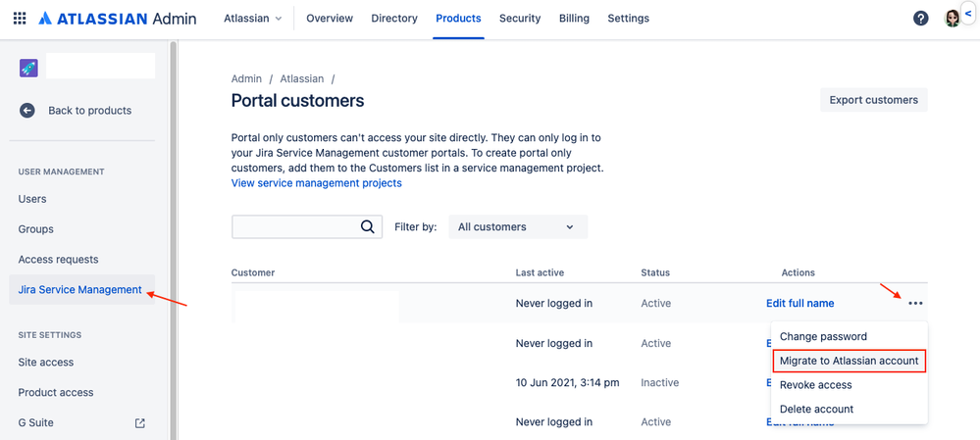Switch to the Overview tab
This screenshot has height=440, width=980.
(330, 19)
